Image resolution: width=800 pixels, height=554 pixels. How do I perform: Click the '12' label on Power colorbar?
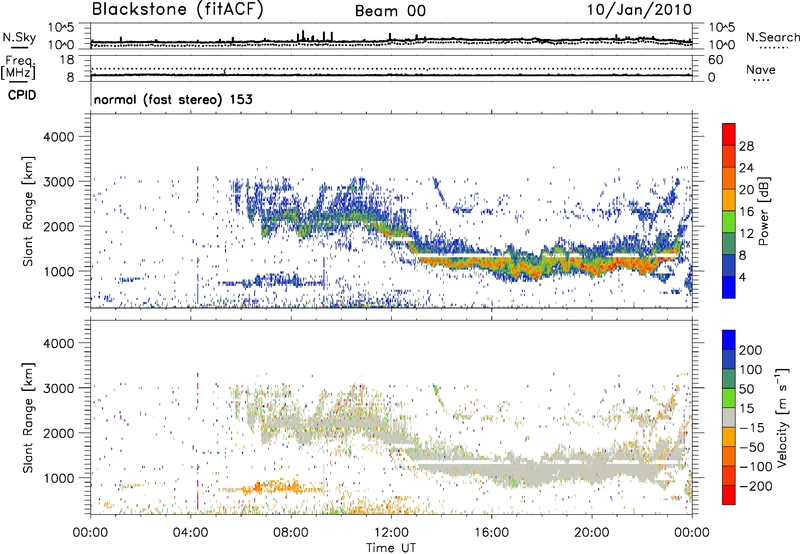746,234
